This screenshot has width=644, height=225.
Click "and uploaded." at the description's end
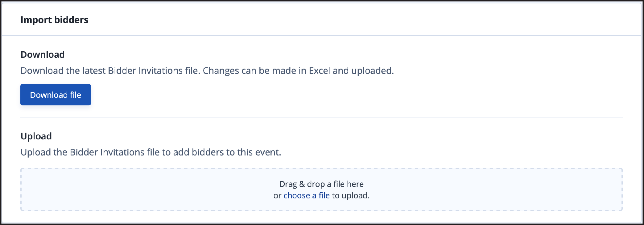(363, 71)
